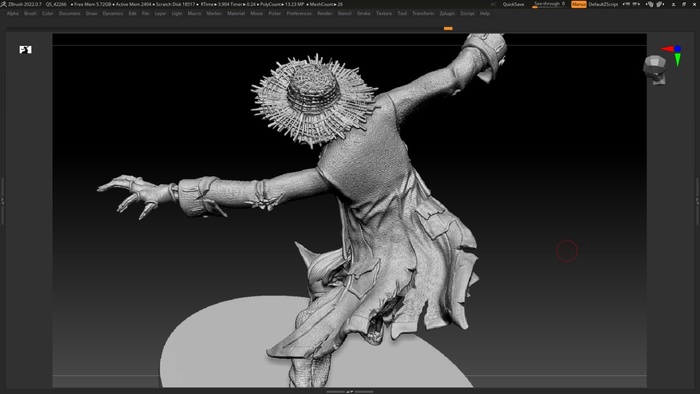Open the Tool menu
Viewport: 700px width, 394px height.
coord(402,13)
